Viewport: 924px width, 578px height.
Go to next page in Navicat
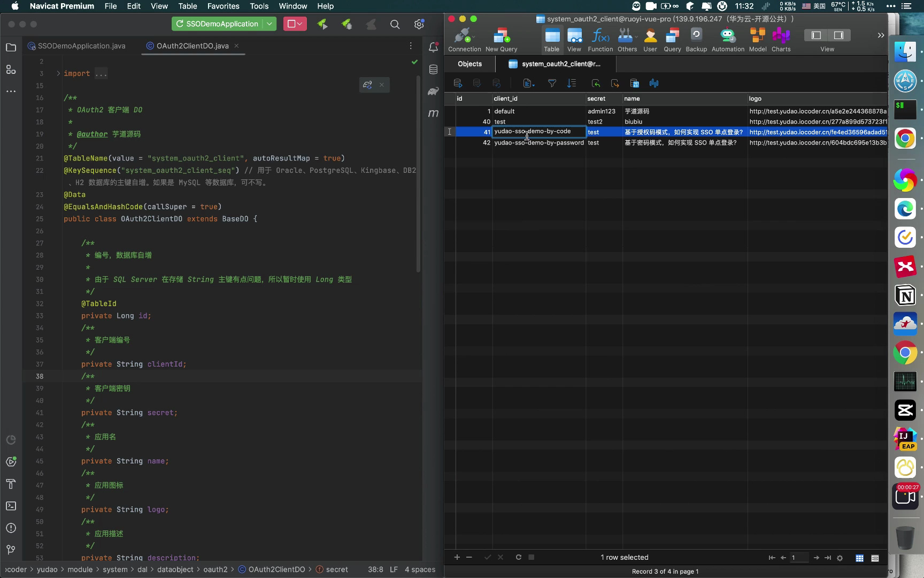[816, 558]
